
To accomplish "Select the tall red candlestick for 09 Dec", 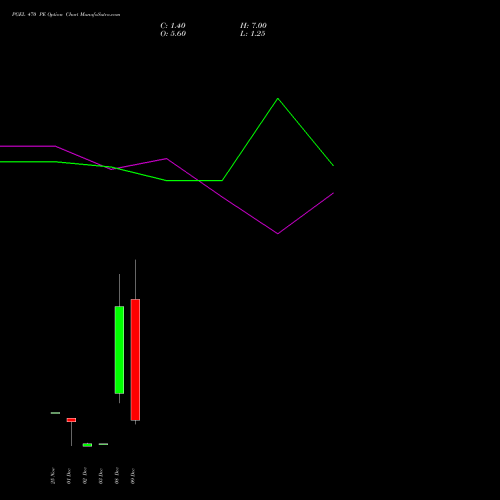I will pyautogui.click(x=135, y=360).
